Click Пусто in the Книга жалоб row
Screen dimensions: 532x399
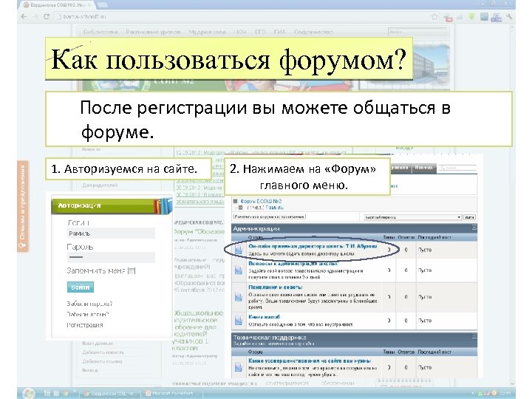(425, 320)
